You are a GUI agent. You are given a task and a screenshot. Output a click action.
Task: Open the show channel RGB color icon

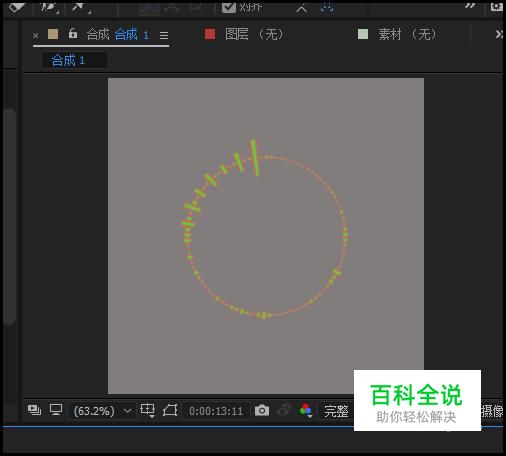306,410
